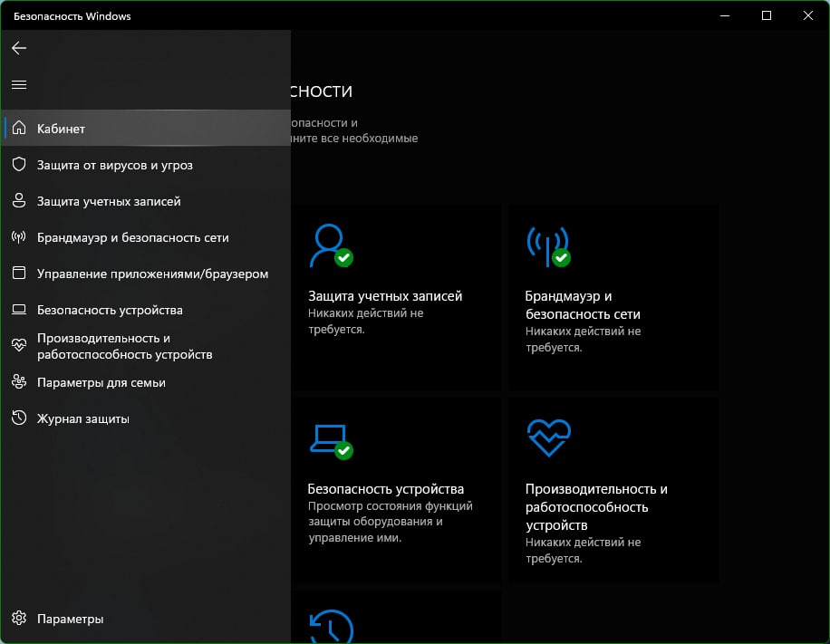
Task: Open the Защита учетных записей tile title
Action: [x=385, y=296]
